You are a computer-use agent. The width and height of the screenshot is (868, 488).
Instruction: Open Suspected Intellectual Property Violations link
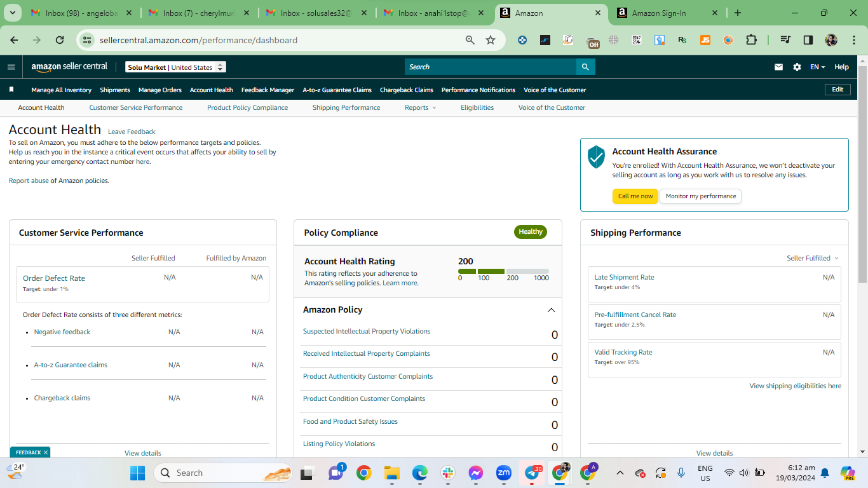click(x=367, y=331)
